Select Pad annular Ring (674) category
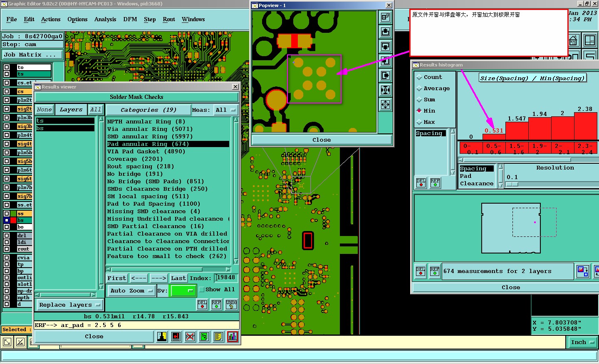The image size is (599, 364). (x=168, y=144)
